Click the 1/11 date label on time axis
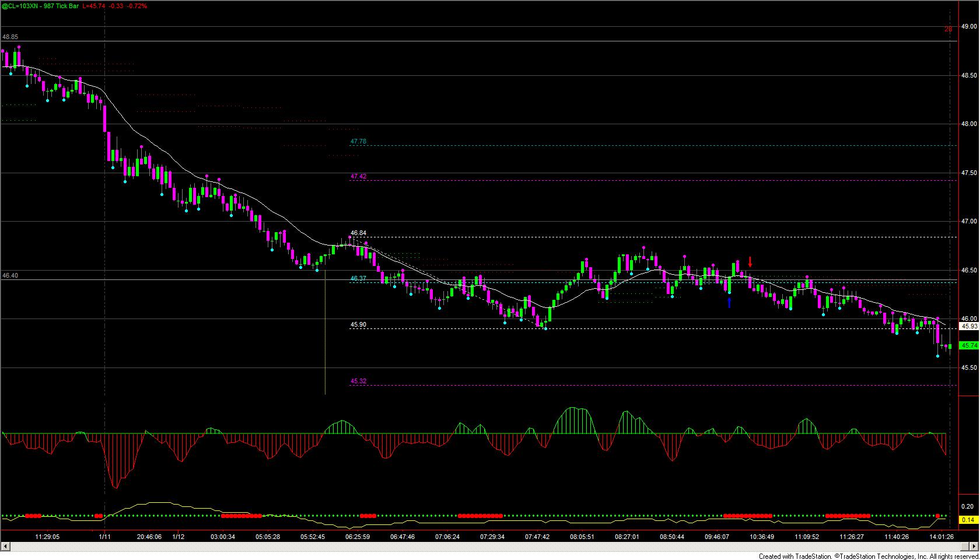This screenshot has width=980, height=560. pyautogui.click(x=105, y=537)
